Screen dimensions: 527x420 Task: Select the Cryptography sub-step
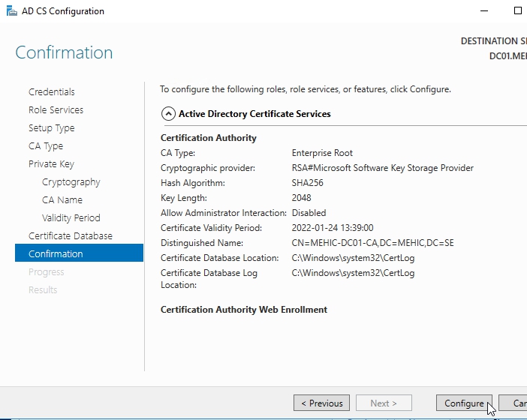click(71, 182)
